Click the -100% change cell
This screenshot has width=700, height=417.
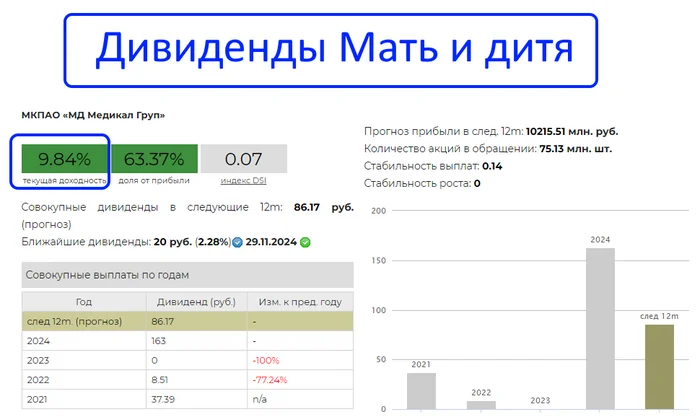(300, 360)
